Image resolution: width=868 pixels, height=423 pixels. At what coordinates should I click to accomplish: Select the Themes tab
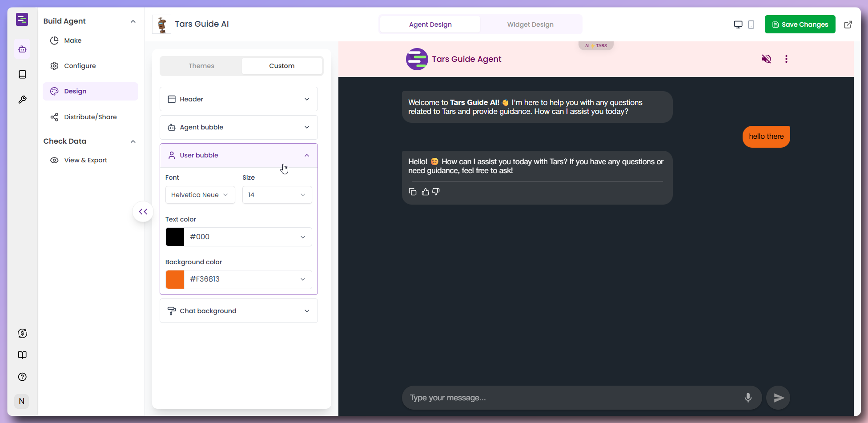[201, 65]
